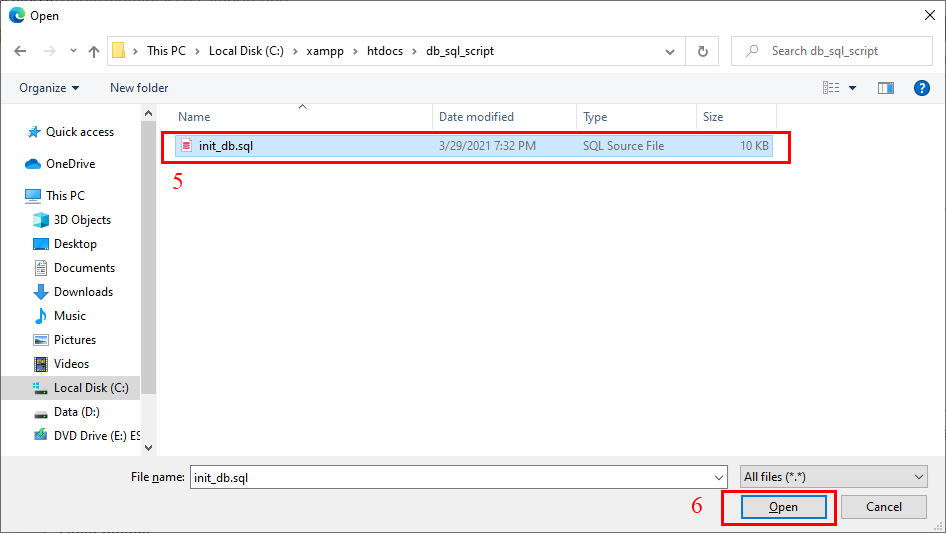The image size is (946, 534).
Task: Open more view options dropdown
Action: 852,88
